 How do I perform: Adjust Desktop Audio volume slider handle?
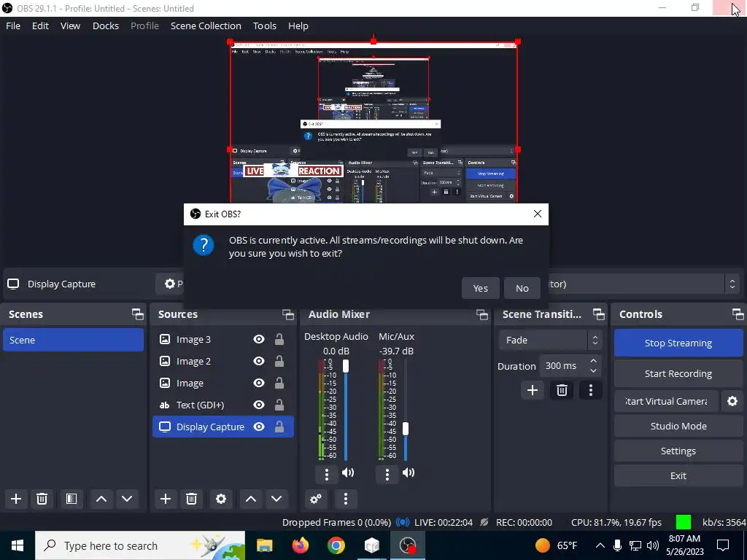346,366
